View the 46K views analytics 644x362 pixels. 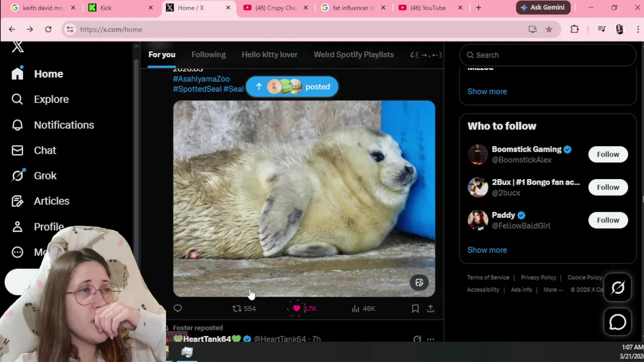(x=363, y=309)
